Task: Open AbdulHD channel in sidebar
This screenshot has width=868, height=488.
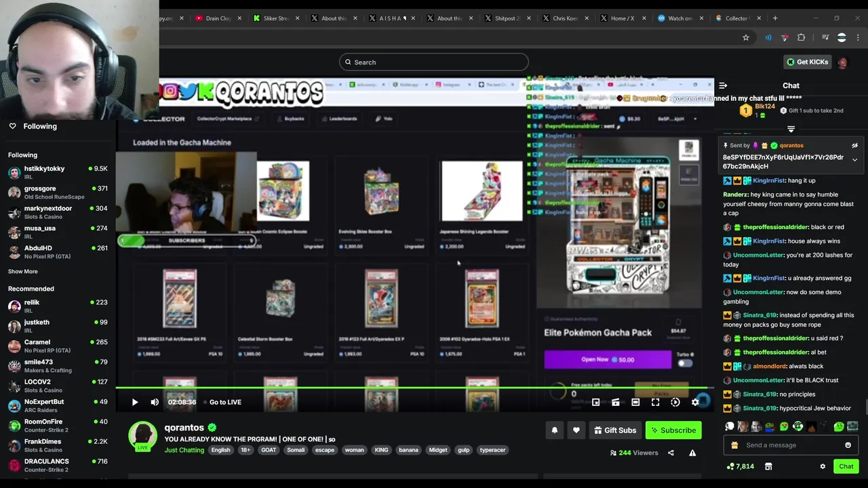Action: pos(58,251)
